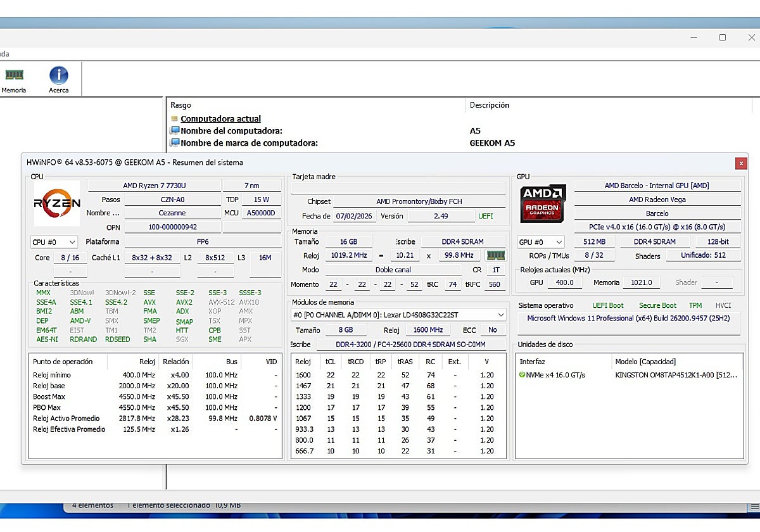The image size is (760, 532).
Task: Click the GPU Memoria clock 1021.0 value
Action: tap(642, 282)
